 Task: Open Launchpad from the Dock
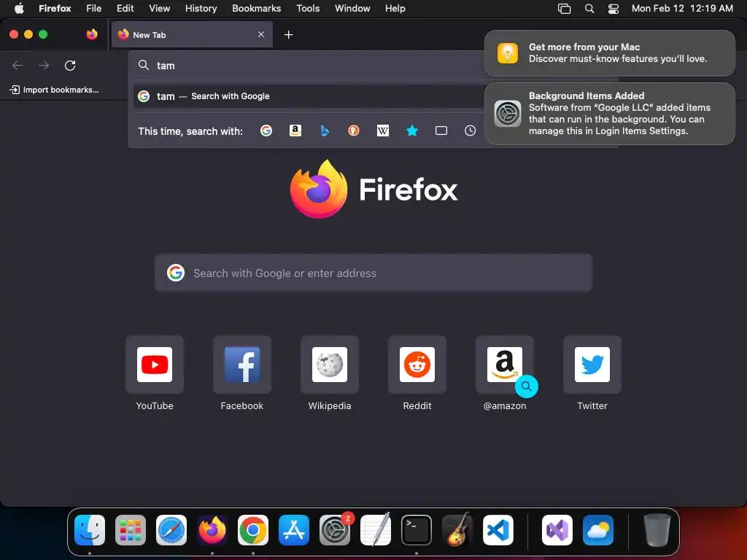[131, 530]
